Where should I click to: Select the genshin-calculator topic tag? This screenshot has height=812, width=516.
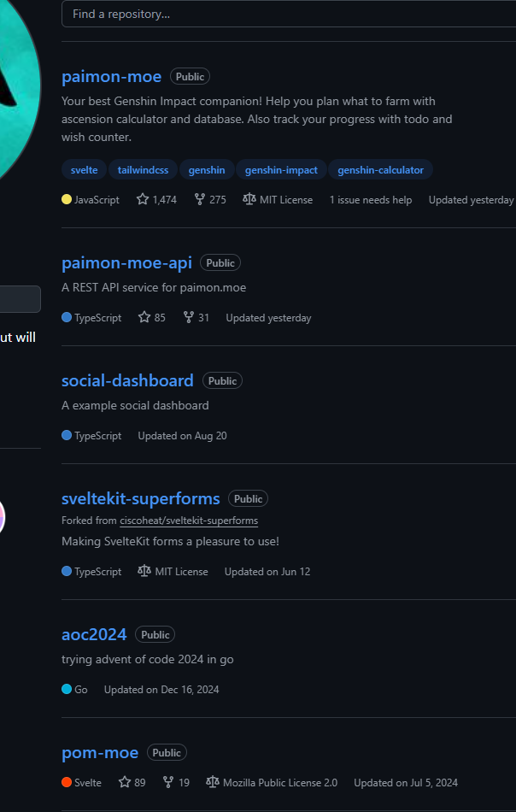click(380, 170)
